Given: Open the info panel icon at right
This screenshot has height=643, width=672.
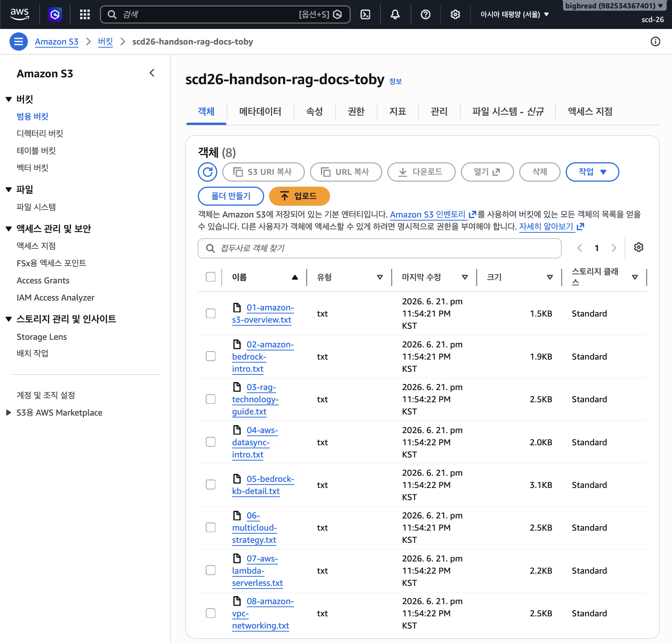Looking at the screenshot, I should coord(655,42).
